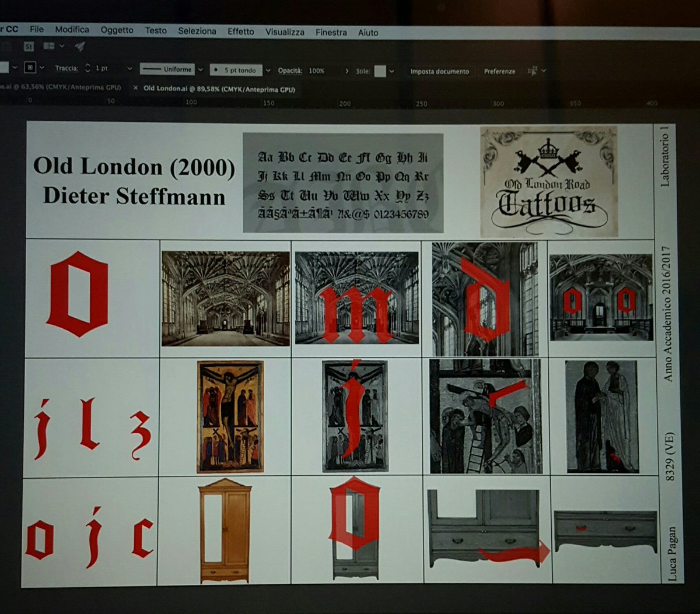Click the stroke weight up/down stepper
This screenshot has height=614, width=700.
point(88,68)
